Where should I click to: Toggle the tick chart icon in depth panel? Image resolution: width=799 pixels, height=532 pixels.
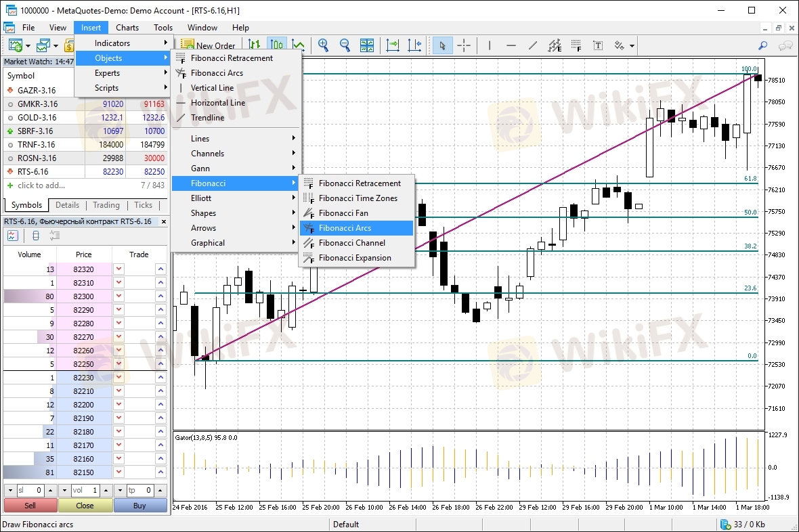pos(13,236)
